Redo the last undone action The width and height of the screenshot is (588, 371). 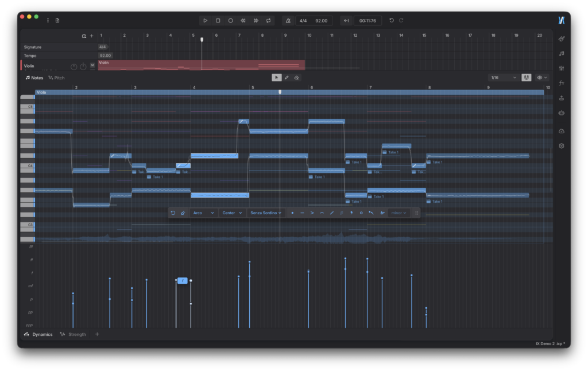401,20
